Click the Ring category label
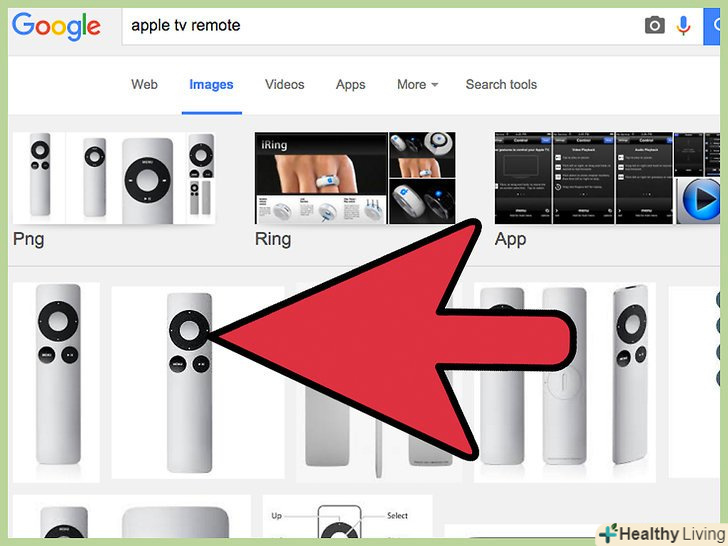Image resolution: width=728 pixels, height=546 pixels. [273, 239]
